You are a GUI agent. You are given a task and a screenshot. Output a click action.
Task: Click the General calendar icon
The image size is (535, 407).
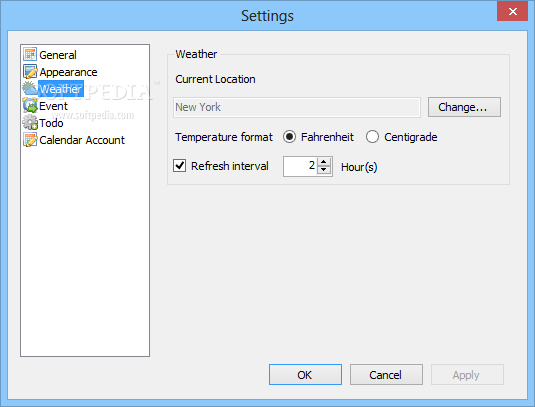click(x=30, y=54)
